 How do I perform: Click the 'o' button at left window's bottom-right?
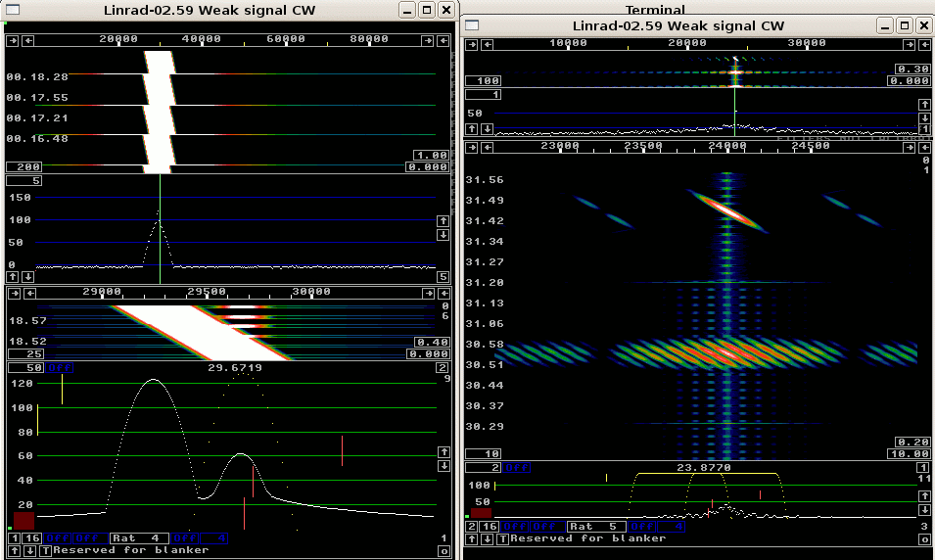(x=444, y=551)
